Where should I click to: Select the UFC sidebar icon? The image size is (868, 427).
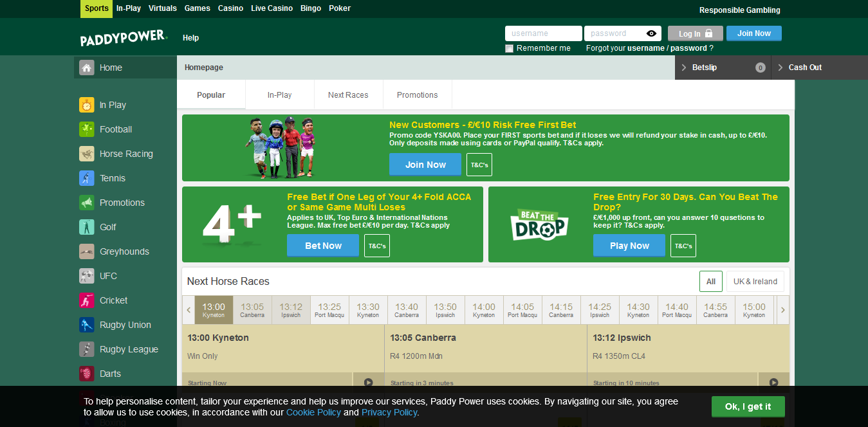(x=87, y=276)
